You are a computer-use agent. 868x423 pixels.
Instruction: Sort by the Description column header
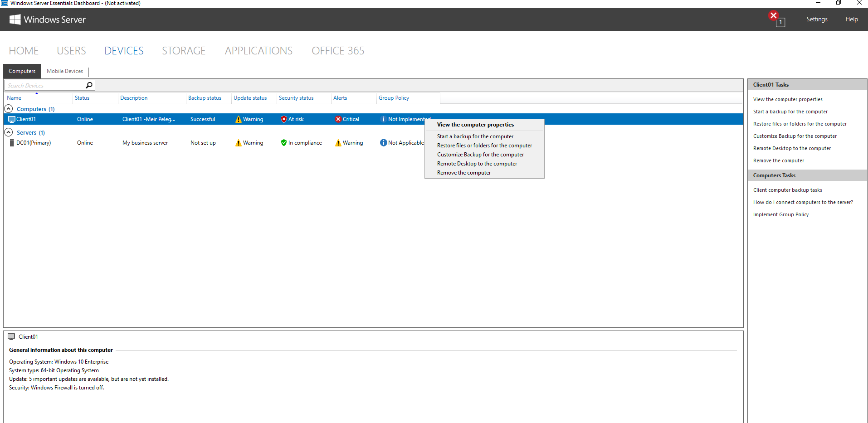(x=134, y=98)
